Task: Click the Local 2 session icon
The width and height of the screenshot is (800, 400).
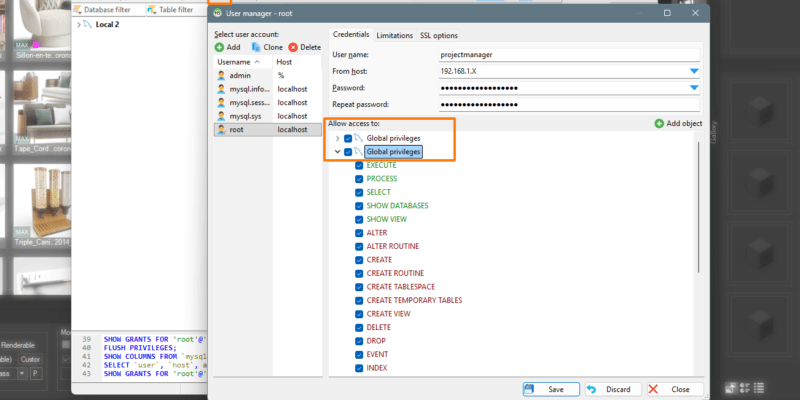Action: coord(88,24)
